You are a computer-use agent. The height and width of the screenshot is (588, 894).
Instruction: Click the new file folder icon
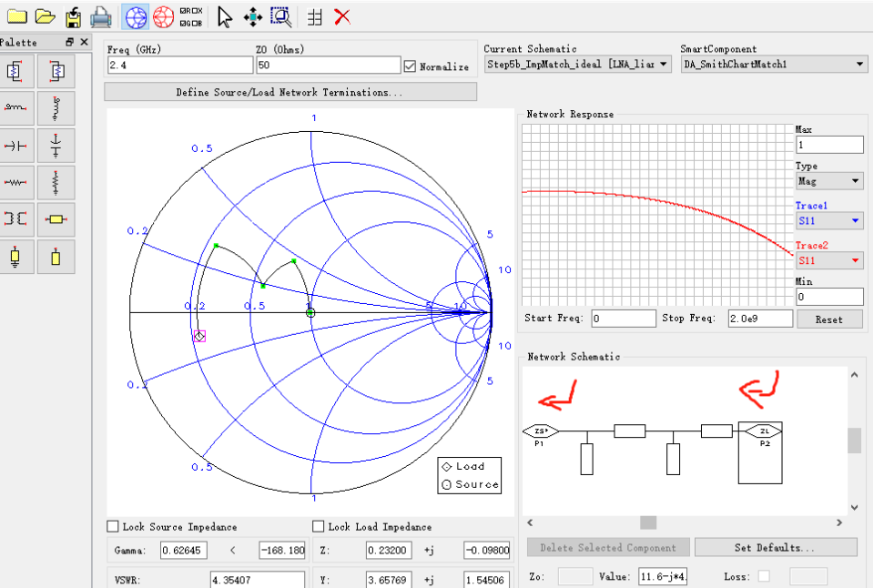point(16,16)
